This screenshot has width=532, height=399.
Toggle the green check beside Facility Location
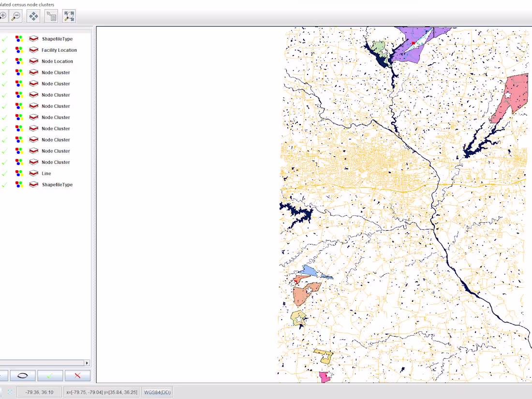pyautogui.click(x=4, y=49)
